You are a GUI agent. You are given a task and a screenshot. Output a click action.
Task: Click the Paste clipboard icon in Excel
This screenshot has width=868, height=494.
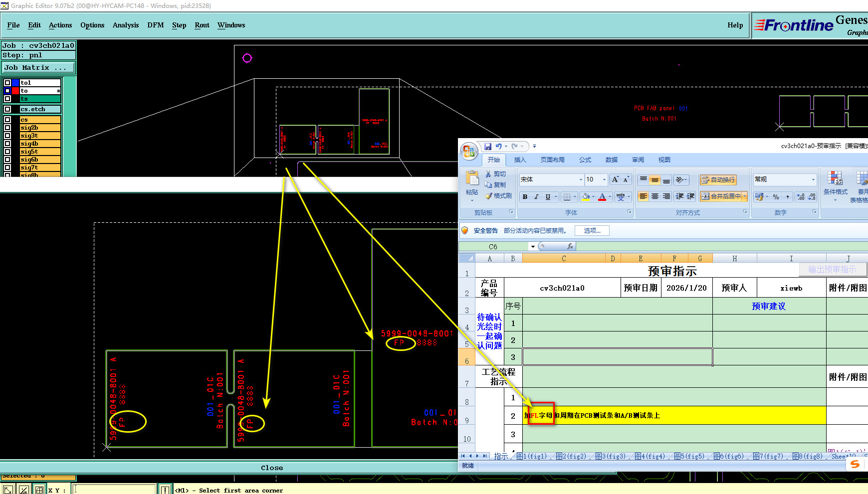pyautogui.click(x=472, y=178)
